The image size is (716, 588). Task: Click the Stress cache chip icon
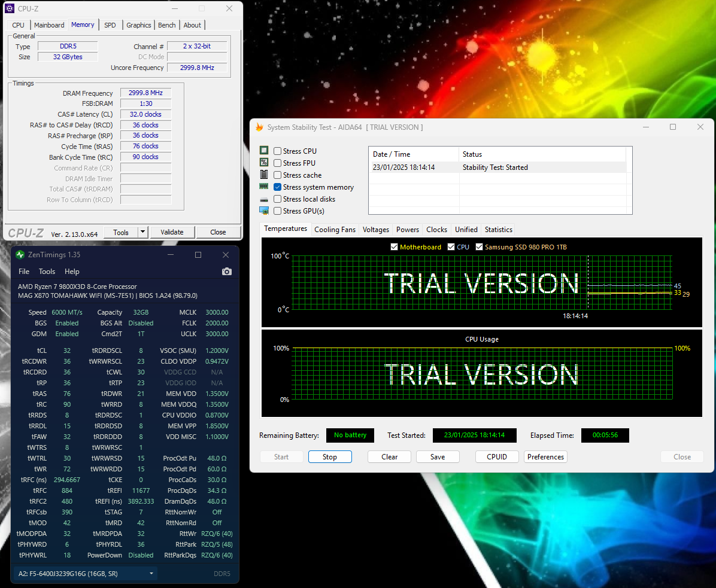pyautogui.click(x=264, y=175)
